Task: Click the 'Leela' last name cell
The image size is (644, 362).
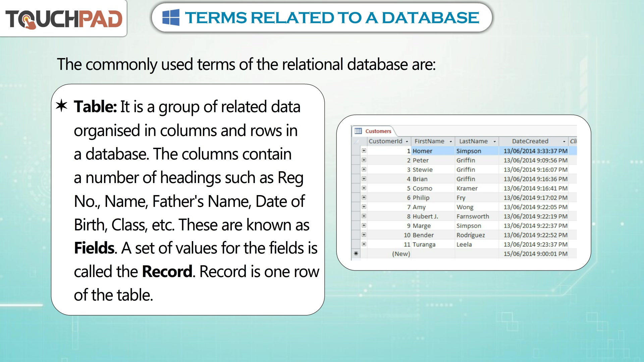Action: [x=477, y=244]
